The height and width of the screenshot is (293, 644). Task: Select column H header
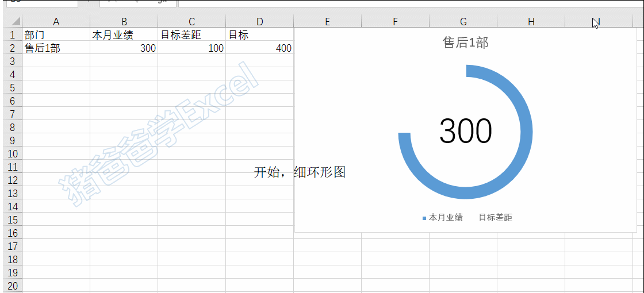point(531,22)
